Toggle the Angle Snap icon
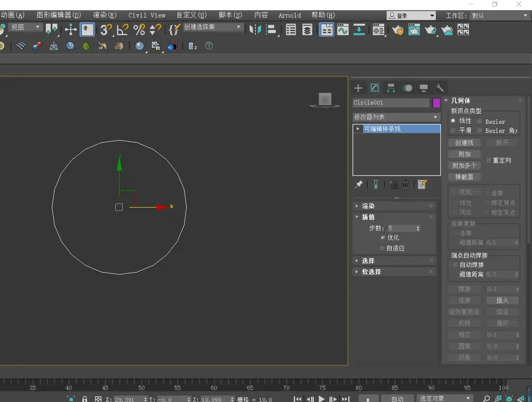The width and height of the screenshot is (532, 402). 122,30
